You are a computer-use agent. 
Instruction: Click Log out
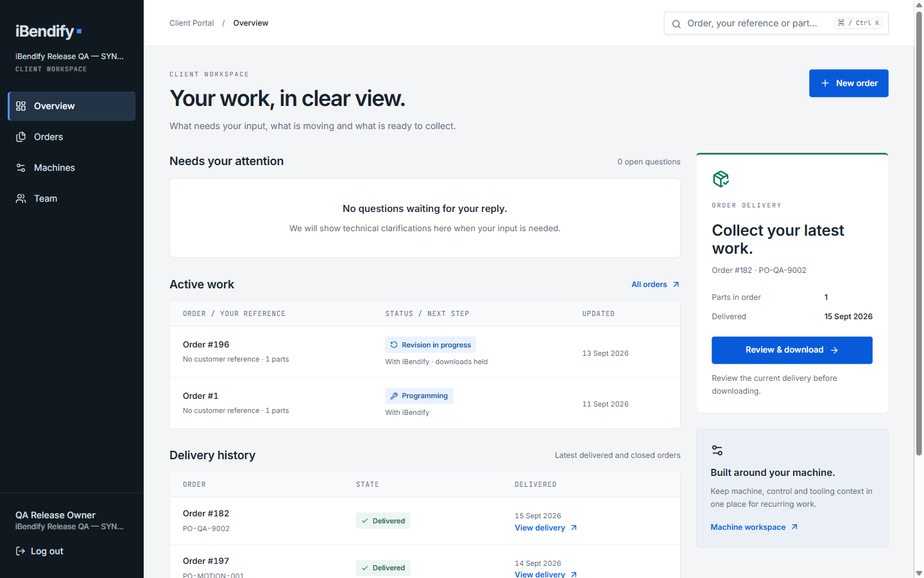coord(39,551)
